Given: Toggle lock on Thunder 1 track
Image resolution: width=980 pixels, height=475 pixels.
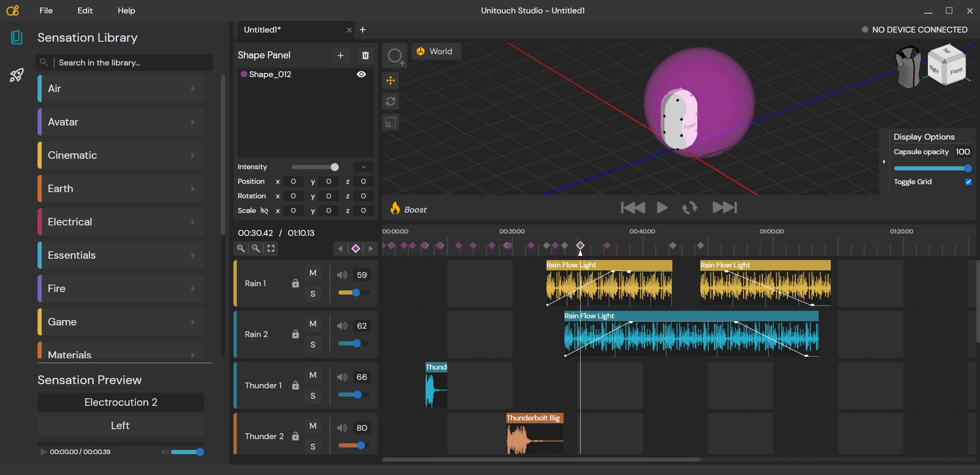Looking at the screenshot, I should (295, 385).
